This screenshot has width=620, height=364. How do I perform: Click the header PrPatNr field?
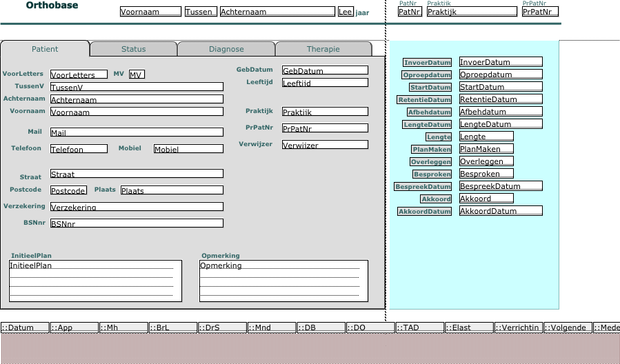(541, 12)
